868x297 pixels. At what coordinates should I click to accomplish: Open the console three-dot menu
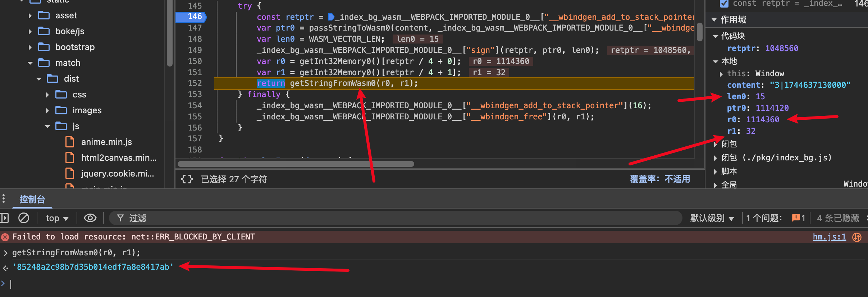[4, 199]
